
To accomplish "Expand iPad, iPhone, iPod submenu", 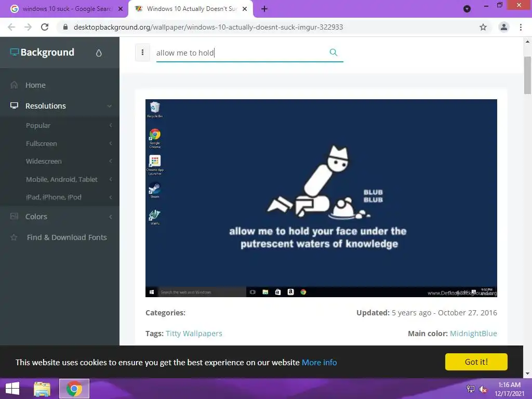I will (x=60, y=197).
